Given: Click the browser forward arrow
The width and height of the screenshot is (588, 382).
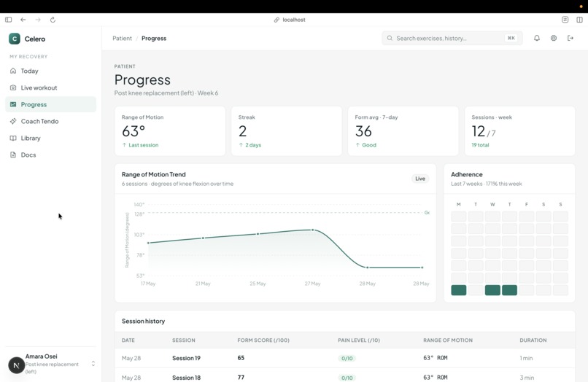Looking at the screenshot, I should point(38,20).
